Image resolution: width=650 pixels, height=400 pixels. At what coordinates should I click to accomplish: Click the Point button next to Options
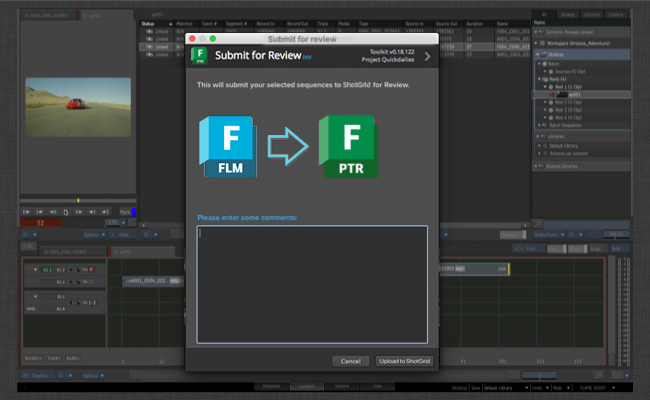coord(121,235)
